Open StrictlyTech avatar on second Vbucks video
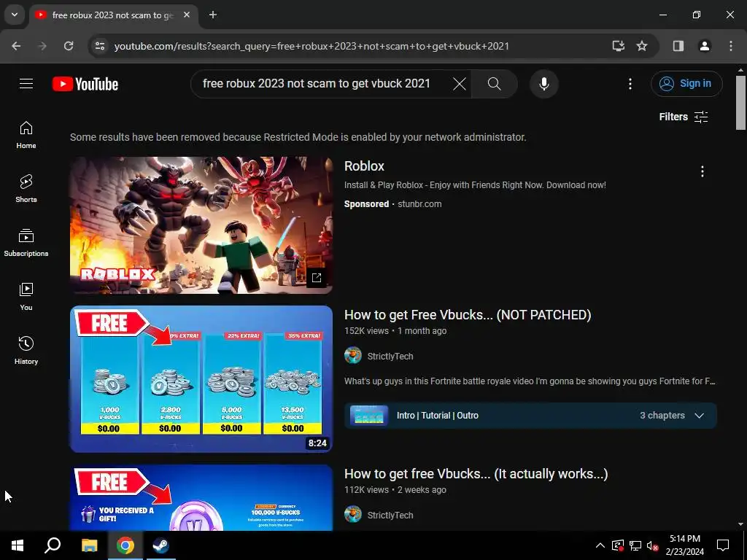The width and height of the screenshot is (747, 560). point(353,515)
